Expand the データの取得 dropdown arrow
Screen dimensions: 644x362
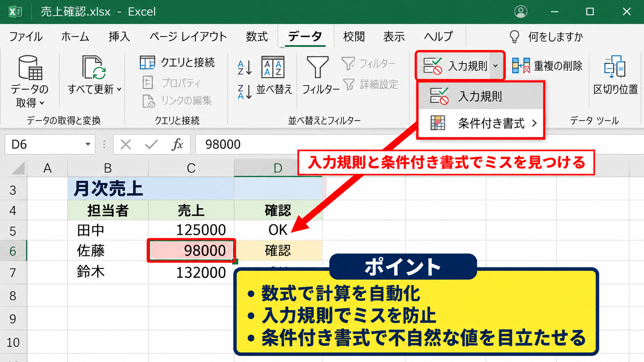[x=42, y=103]
